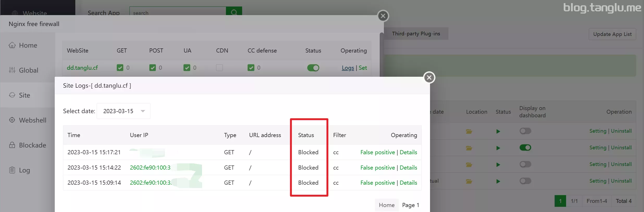The image size is (644, 212).
Task: Switch to the Site tab in sidebar
Action: [x=24, y=95]
